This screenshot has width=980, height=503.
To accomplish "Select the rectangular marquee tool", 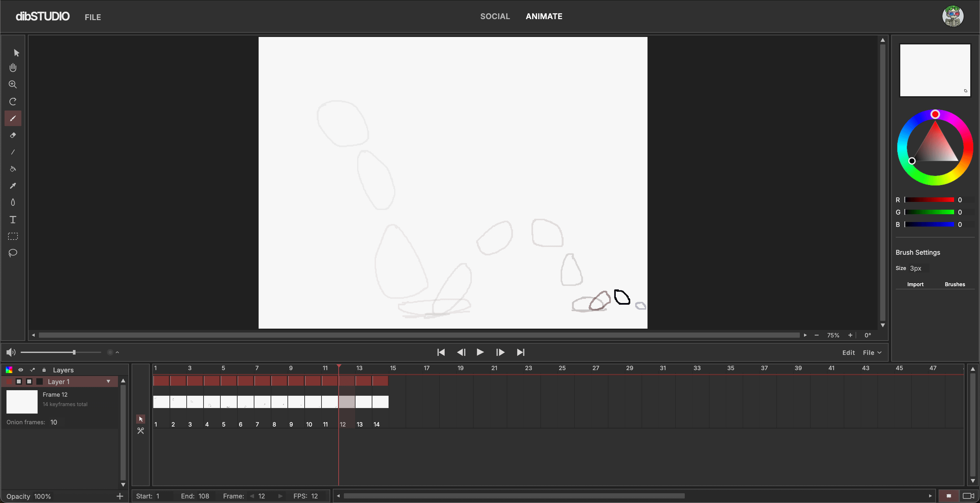I will pyautogui.click(x=13, y=236).
